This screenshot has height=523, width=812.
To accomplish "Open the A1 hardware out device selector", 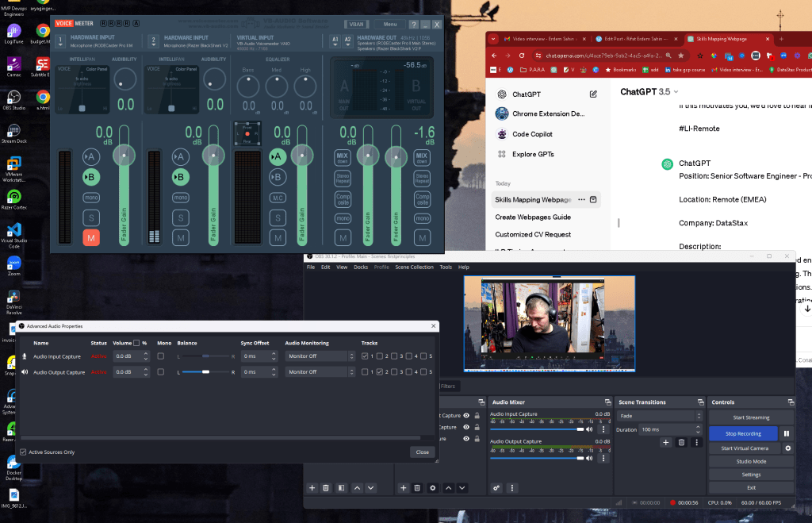I will point(335,41).
